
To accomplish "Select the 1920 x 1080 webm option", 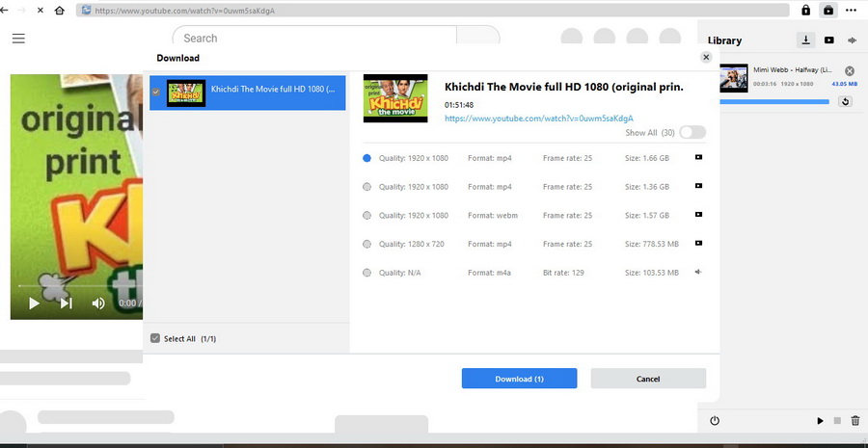I will click(366, 215).
